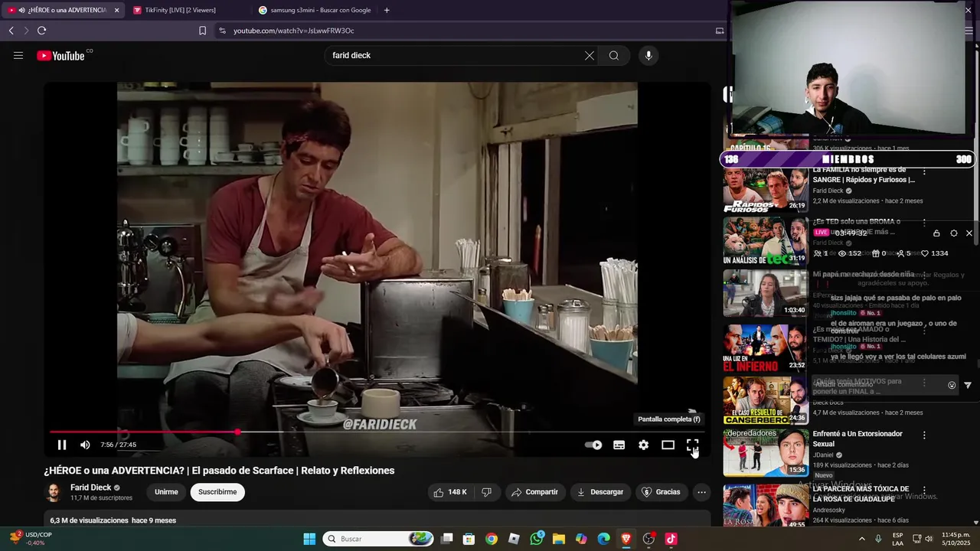Open live overlay settings gear icon

(953, 233)
